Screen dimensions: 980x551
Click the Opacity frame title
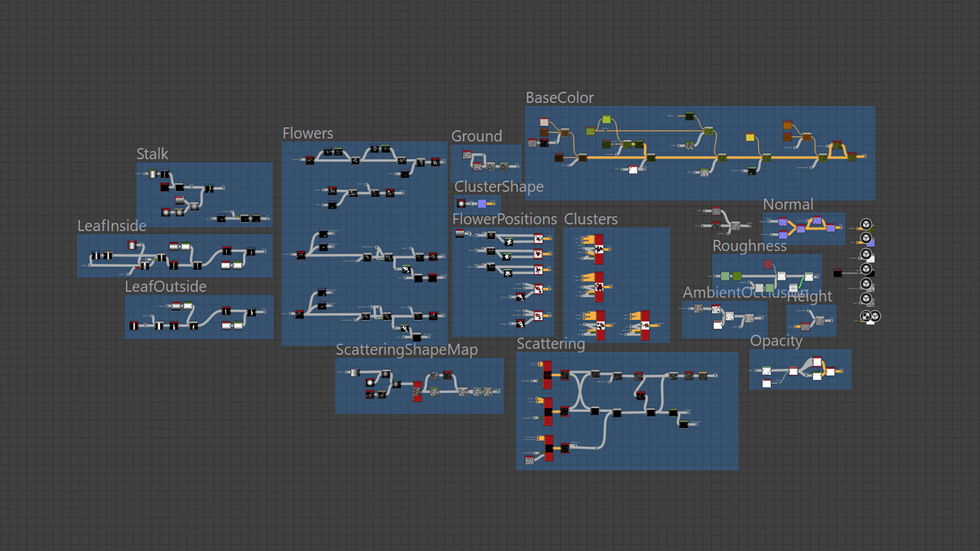(776, 341)
